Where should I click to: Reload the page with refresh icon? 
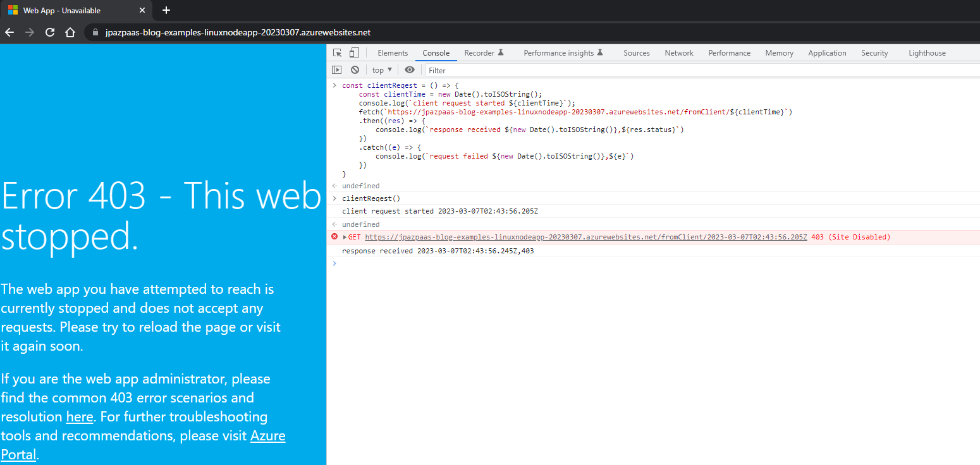point(50,32)
